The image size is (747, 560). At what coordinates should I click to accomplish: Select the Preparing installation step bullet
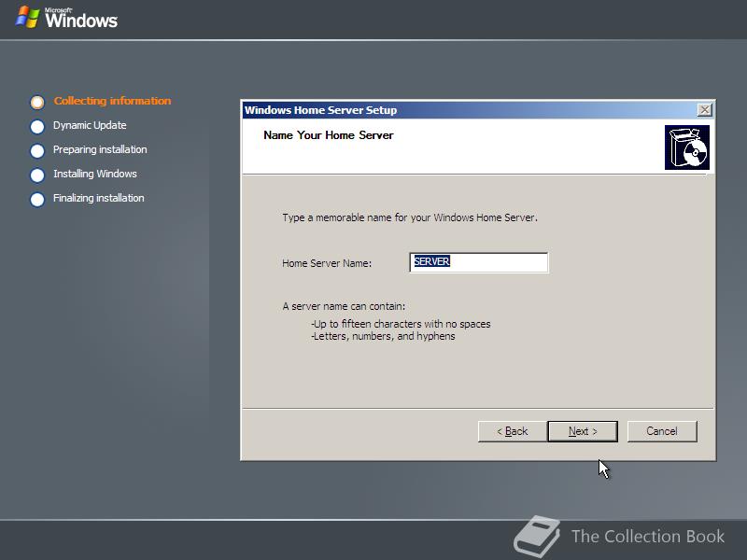coord(37,151)
